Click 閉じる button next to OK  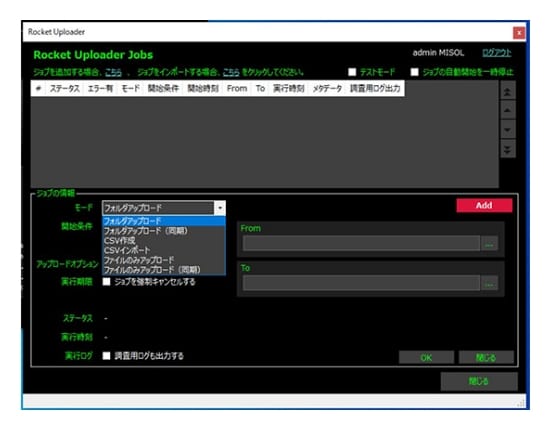pyautogui.click(x=486, y=358)
